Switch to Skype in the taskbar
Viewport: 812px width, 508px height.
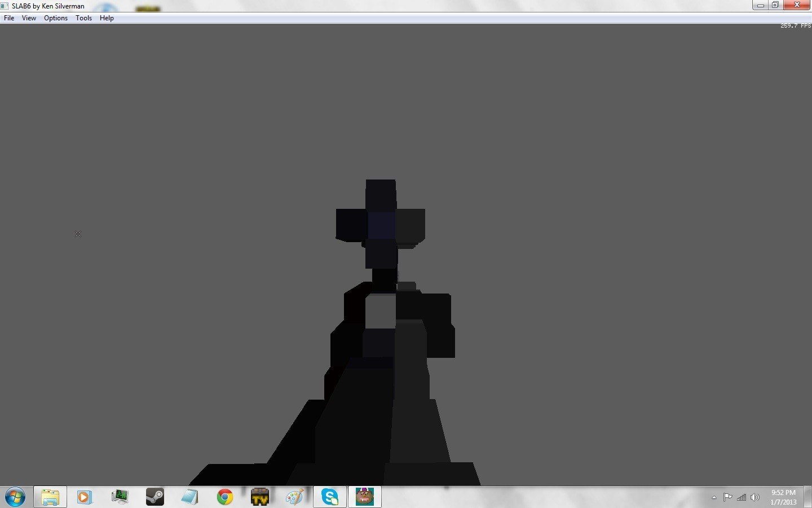pos(330,497)
